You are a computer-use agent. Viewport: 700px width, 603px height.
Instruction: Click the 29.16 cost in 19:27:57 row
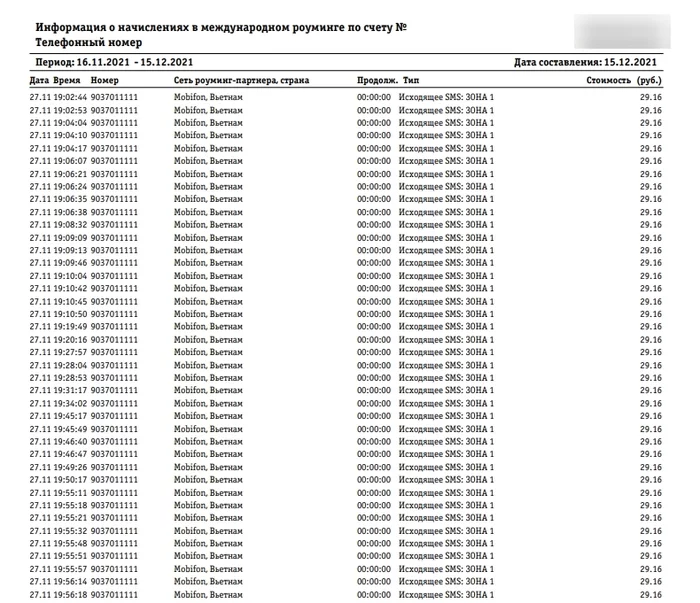650,352
